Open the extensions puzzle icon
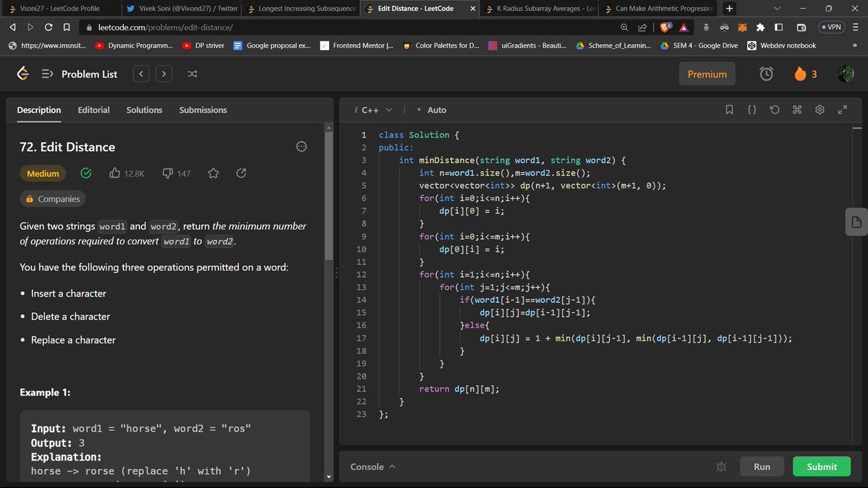868x488 pixels. click(x=760, y=27)
